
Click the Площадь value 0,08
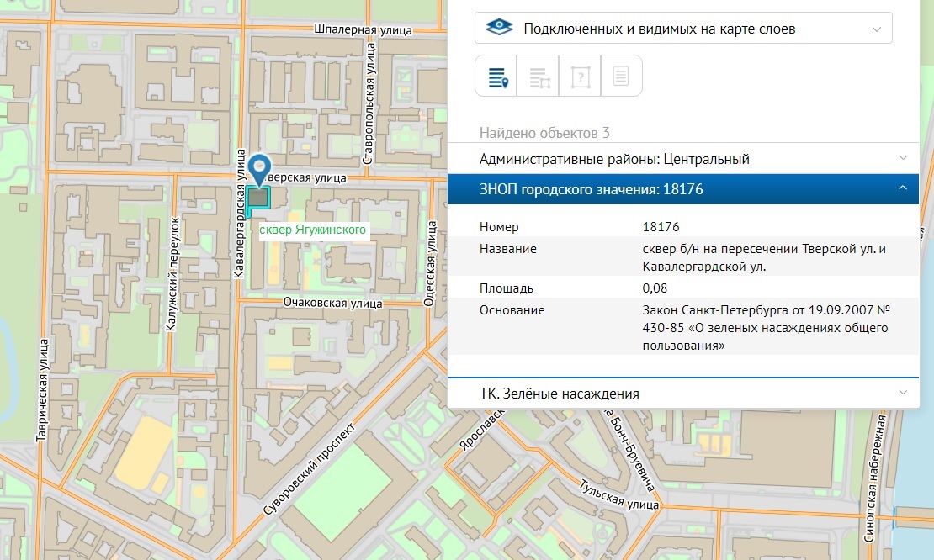[x=653, y=288]
